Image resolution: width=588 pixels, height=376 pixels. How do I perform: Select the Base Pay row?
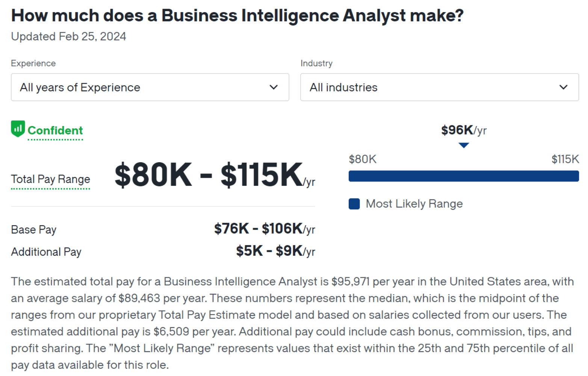pos(33,229)
